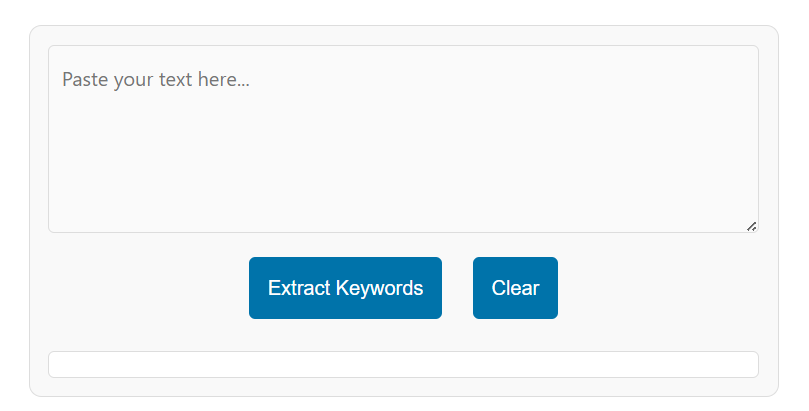Select the thin output bar at the bottom
Viewport: 809px width, 411px height.
(x=403, y=365)
